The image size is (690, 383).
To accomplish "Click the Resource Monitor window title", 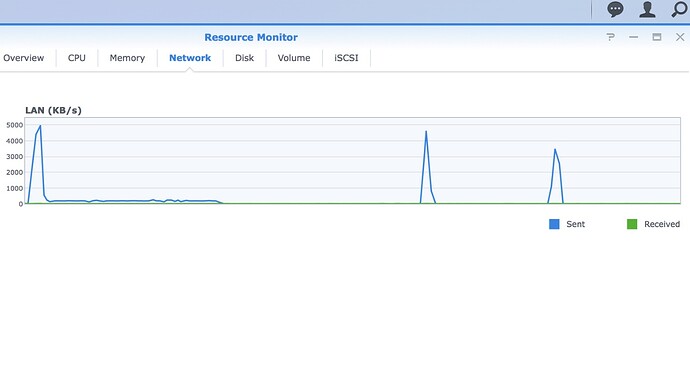I will point(251,37).
